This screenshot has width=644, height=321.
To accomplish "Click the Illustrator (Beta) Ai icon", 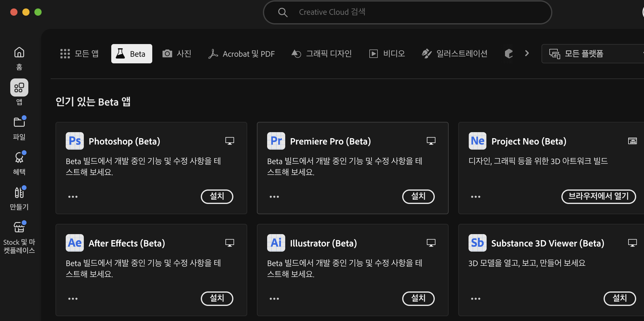I will [276, 243].
